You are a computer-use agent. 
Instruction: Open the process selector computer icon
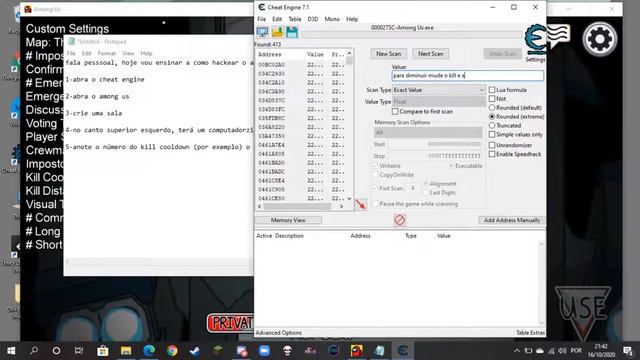[x=262, y=32]
